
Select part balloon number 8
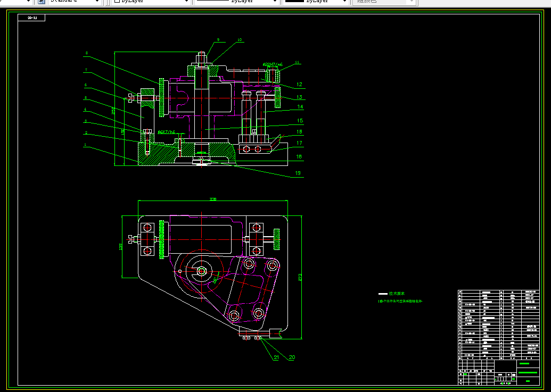pos(86,53)
